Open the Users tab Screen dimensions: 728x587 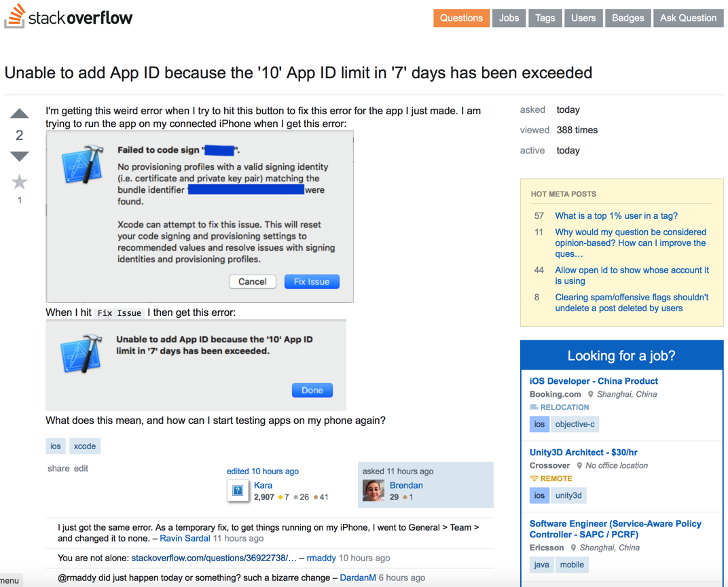583,18
